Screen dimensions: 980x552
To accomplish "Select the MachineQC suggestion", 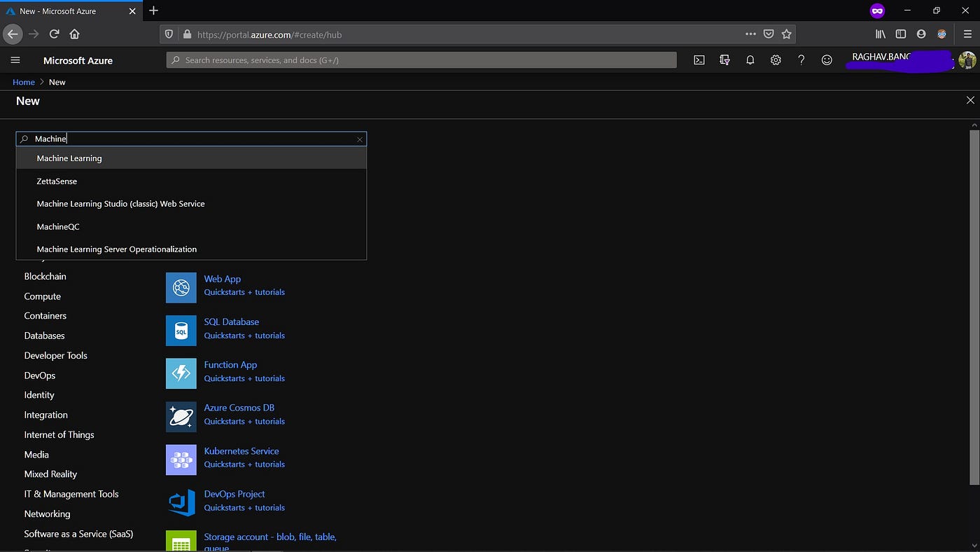I will (191, 226).
